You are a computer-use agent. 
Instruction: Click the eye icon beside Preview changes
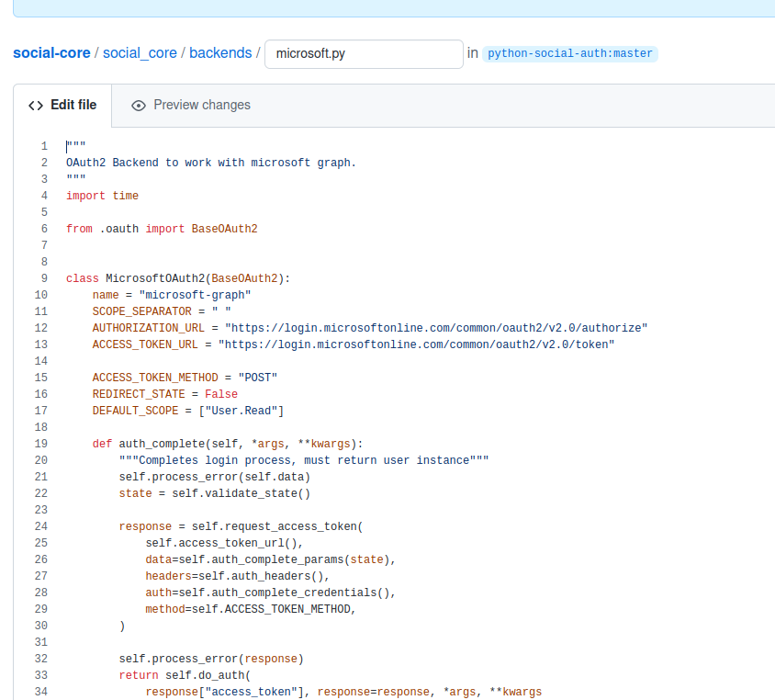pyautogui.click(x=138, y=105)
